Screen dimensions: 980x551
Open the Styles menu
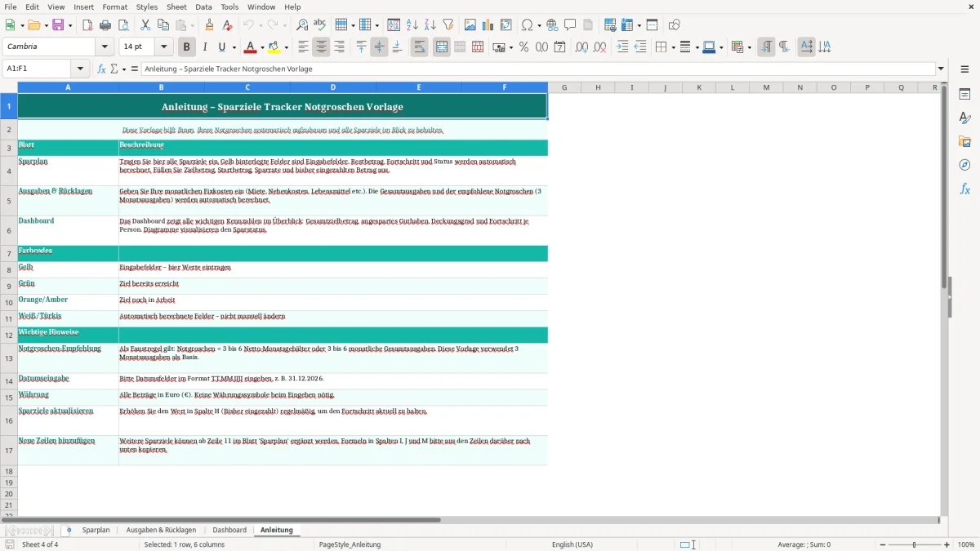147,7
